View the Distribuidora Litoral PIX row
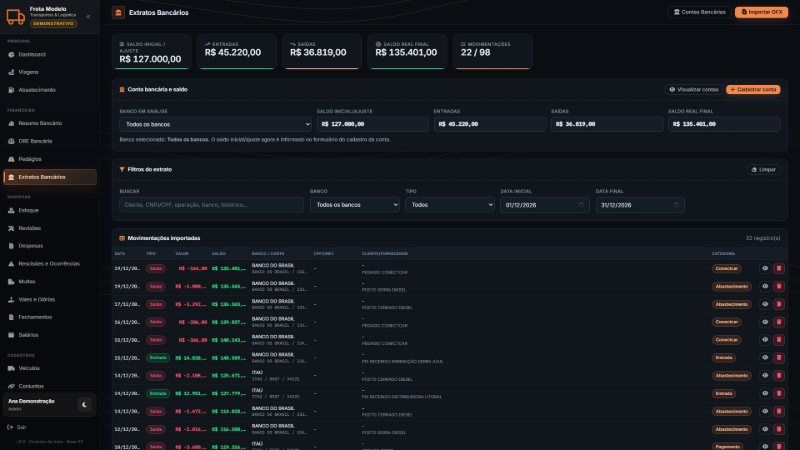The width and height of the screenshot is (800, 450). [x=764, y=393]
